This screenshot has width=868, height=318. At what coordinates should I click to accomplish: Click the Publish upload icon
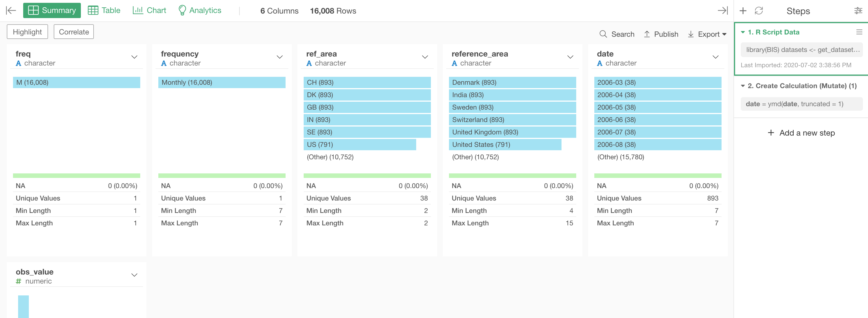pos(647,34)
